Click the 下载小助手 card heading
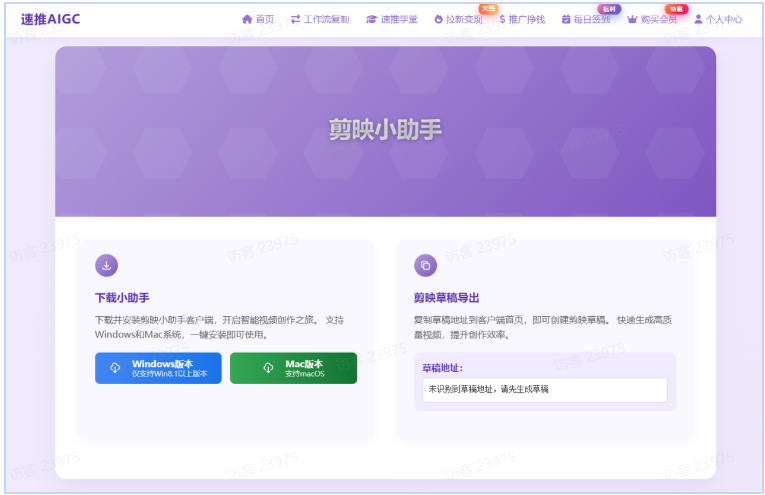This screenshot has height=495, width=765. (122, 298)
